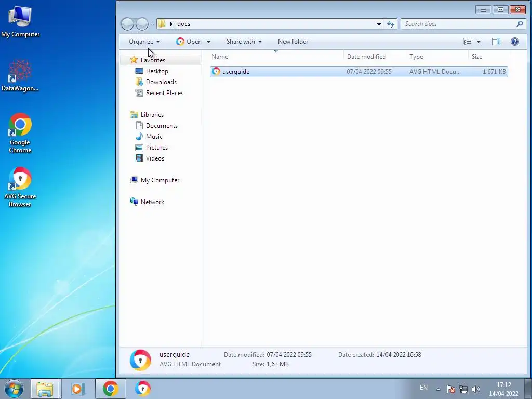Select the userguide file
Viewport: 532px width, 399px height.
coord(358,72)
